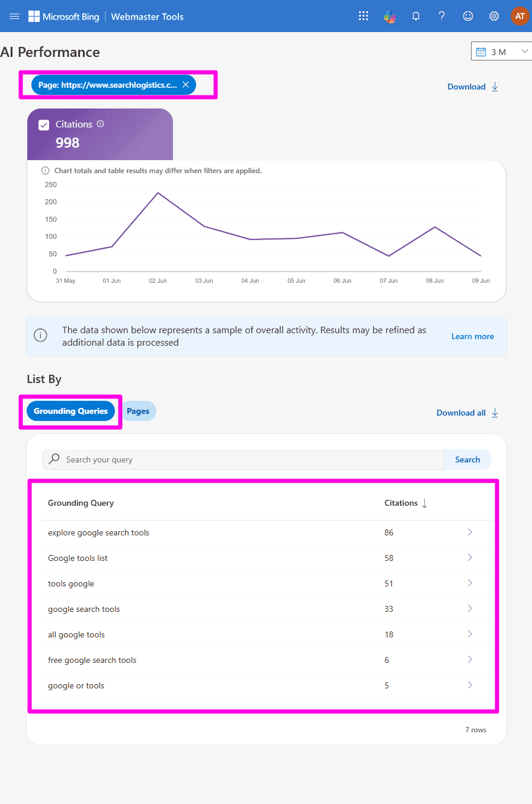Select 'all google tools' query text

(76, 634)
